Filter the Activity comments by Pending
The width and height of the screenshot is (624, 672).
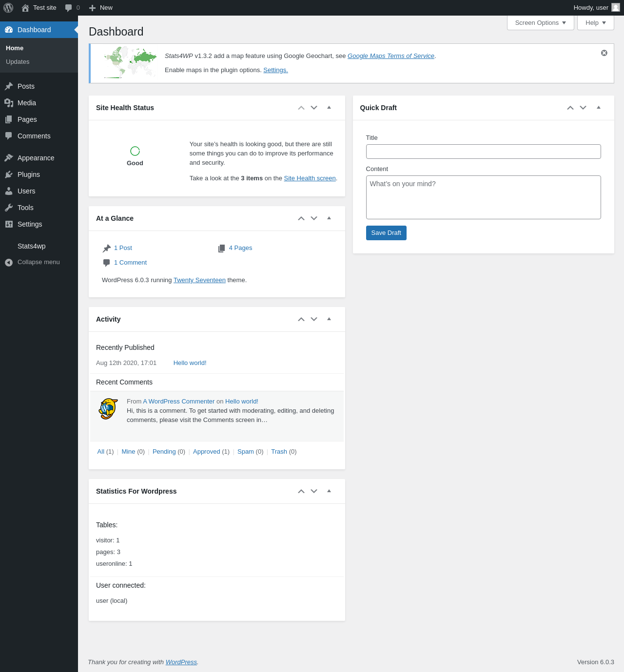point(164,452)
